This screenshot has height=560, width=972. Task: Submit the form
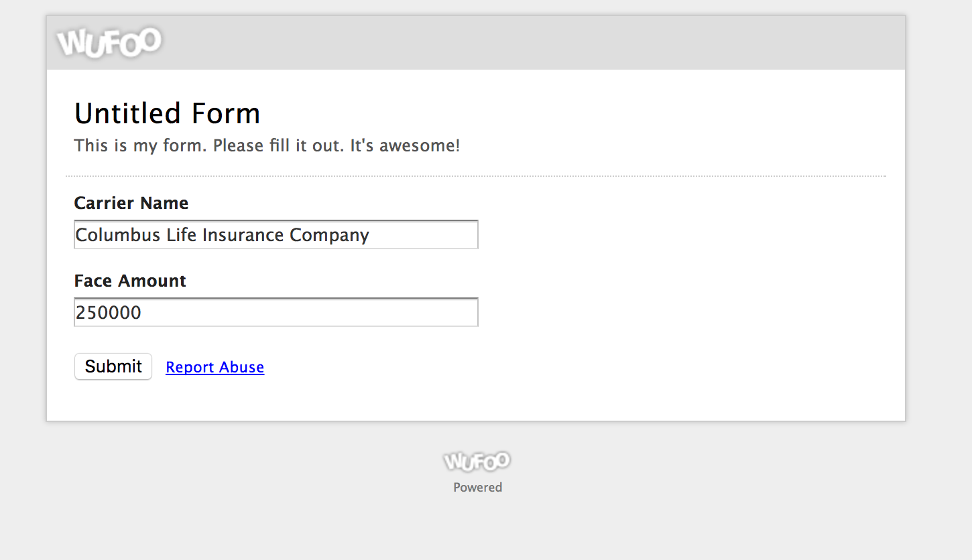pos(113,366)
